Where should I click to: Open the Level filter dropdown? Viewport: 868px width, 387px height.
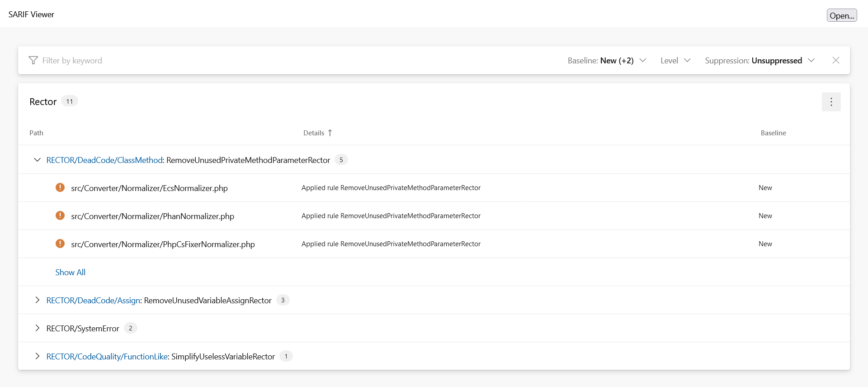(675, 60)
